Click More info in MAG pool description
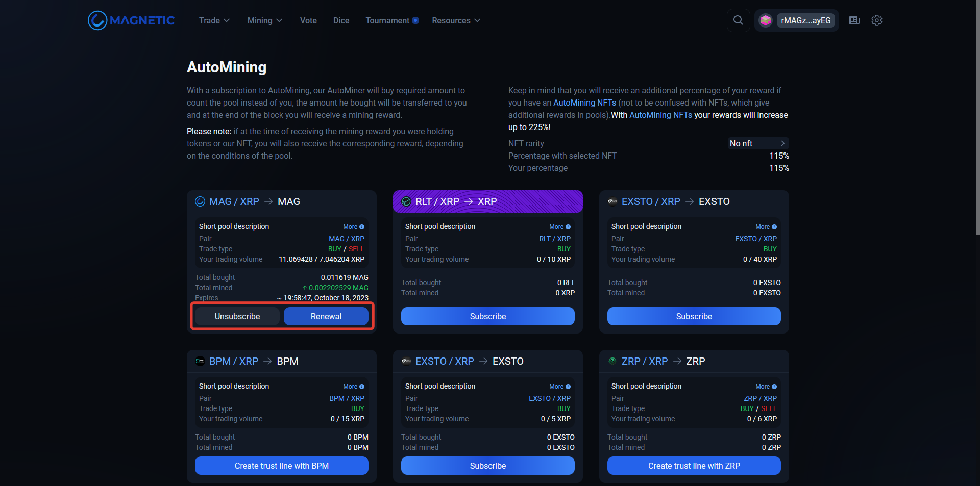Screen dimensions: 980x486 tap(354, 227)
